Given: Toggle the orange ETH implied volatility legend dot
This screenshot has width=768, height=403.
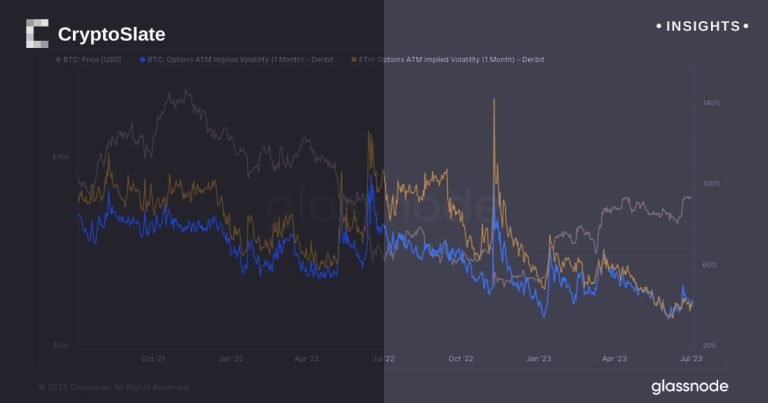Looking at the screenshot, I should point(353,60).
